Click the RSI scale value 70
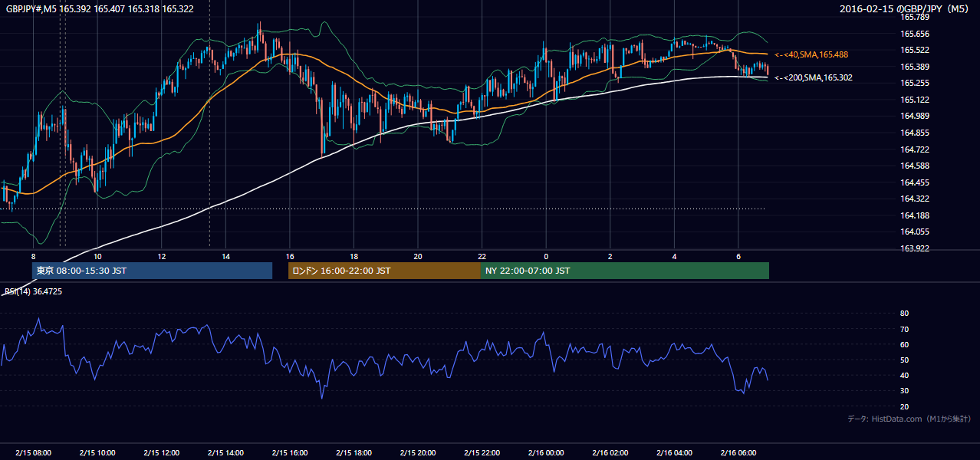The width and height of the screenshot is (980, 460). [904, 329]
